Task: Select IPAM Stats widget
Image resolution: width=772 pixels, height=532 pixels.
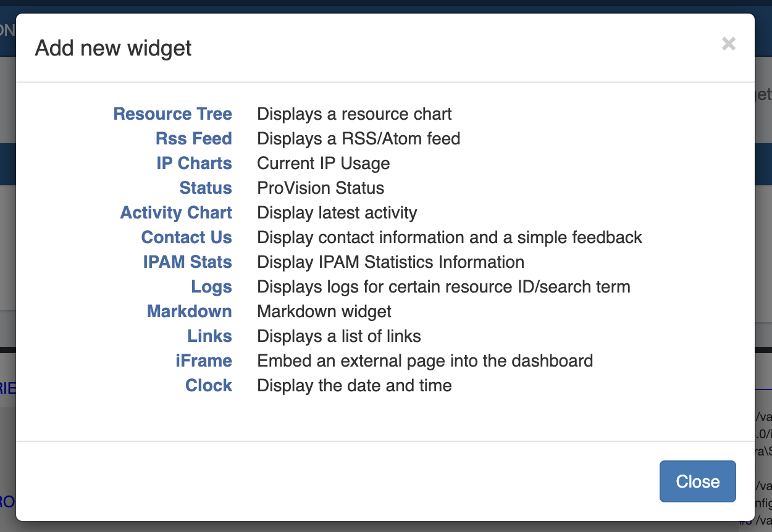Action: tap(187, 262)
